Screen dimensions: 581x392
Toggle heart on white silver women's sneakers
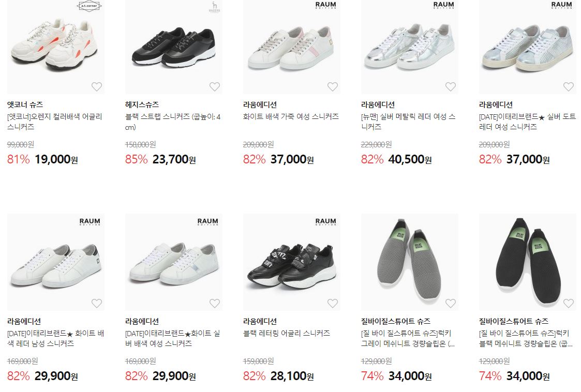pyautogui.click(x=215, y=303)
